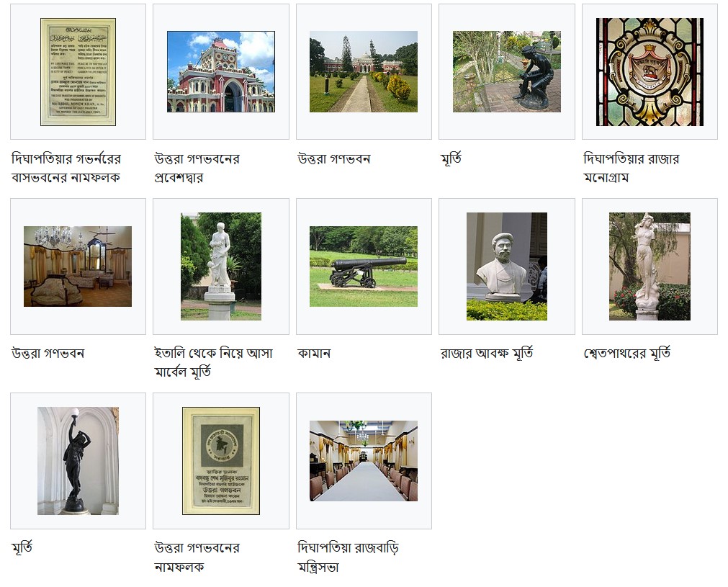This screenshot has height=587, width=728.
Task: Open the black lamp-holding statue photo
Action: coord(78,461)
